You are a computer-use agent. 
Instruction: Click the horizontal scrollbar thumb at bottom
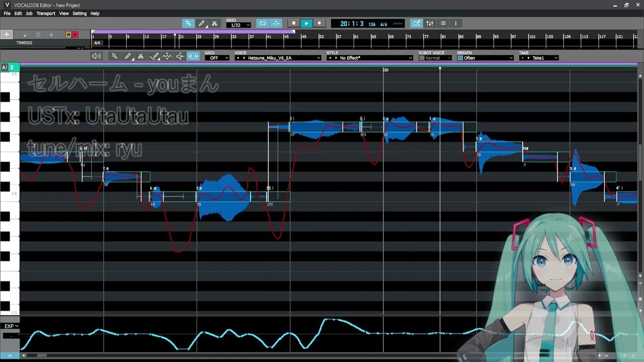click(42, 355)
